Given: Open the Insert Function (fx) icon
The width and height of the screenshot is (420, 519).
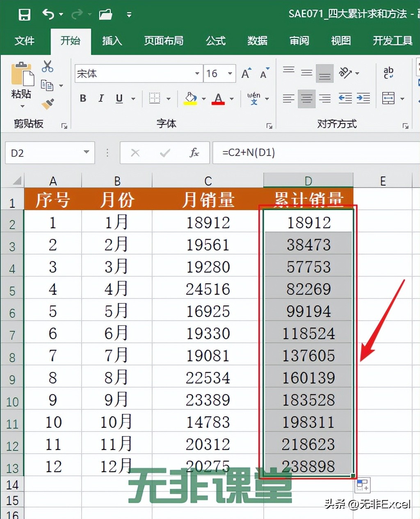Looking at the screenshot, I should pos(194,153).
